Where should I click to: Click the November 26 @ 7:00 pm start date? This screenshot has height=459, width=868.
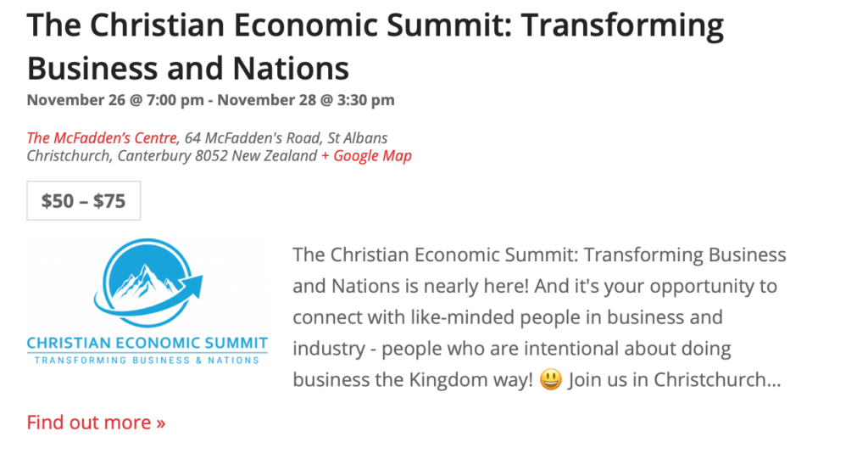[x=115, y=100]
